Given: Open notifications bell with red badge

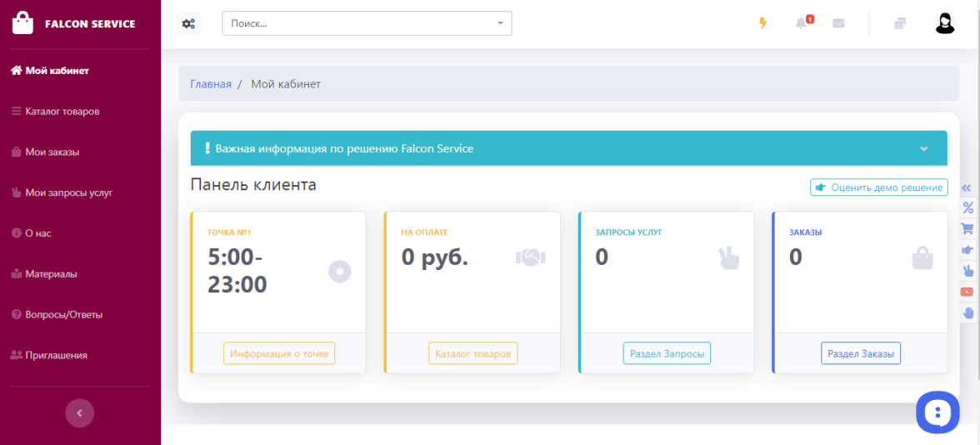Looking at the screenshot, I should (802, 23).
